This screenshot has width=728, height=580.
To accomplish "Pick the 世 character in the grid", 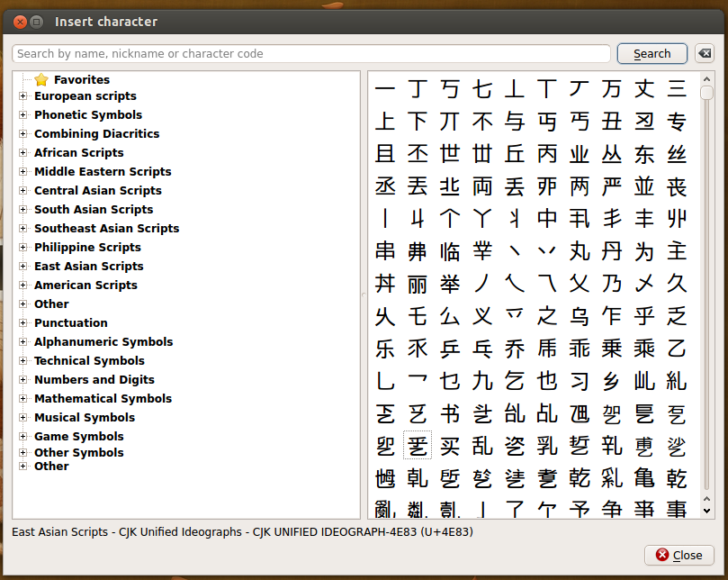I will pos(450,153).
